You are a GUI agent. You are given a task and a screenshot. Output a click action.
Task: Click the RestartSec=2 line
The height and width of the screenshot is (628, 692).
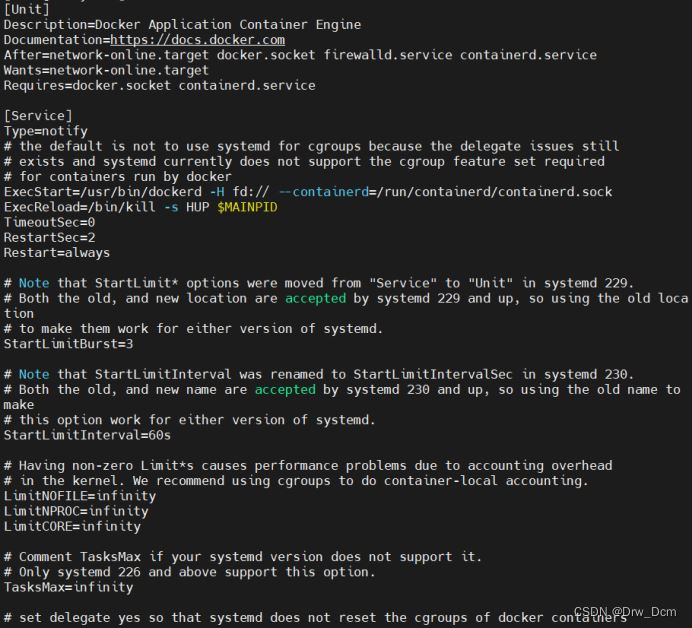(x=49, y=238)
